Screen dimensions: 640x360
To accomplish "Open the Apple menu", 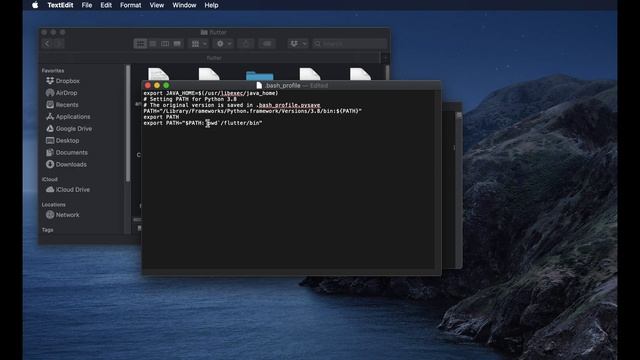I will pyautogui.click(x=35, y=5).
